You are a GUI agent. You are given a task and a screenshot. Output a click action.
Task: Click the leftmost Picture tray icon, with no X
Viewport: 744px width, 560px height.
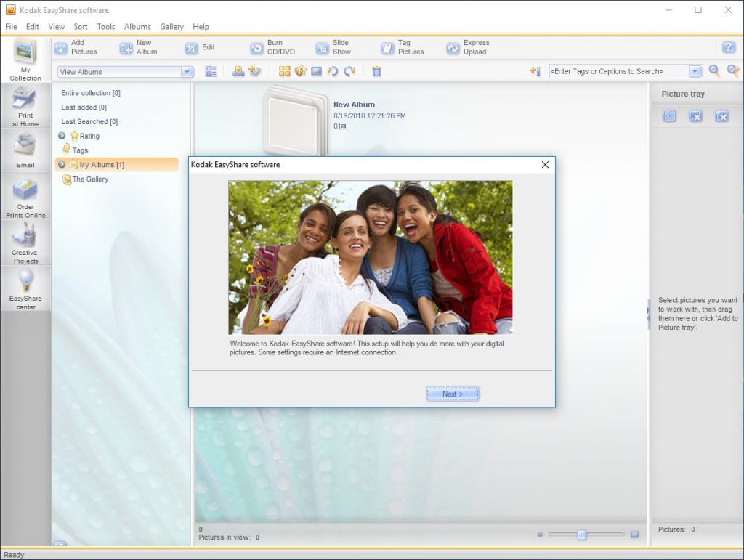tap(669, 115)
